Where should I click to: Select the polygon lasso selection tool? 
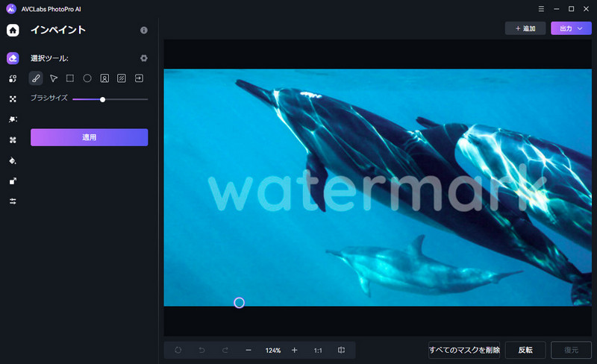(x=53, y=78)
